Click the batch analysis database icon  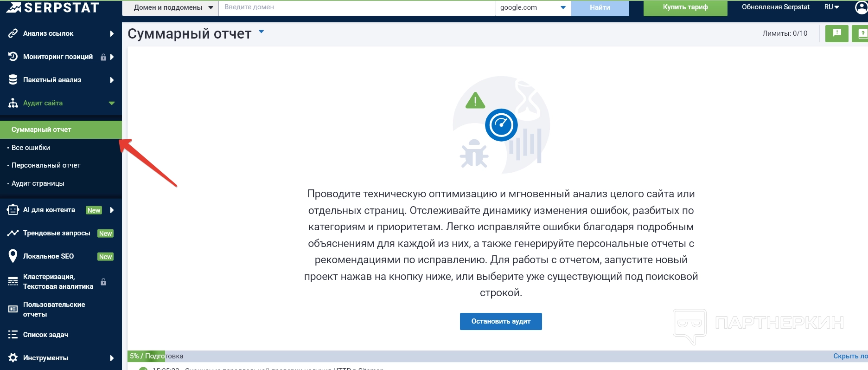(13, 80)
